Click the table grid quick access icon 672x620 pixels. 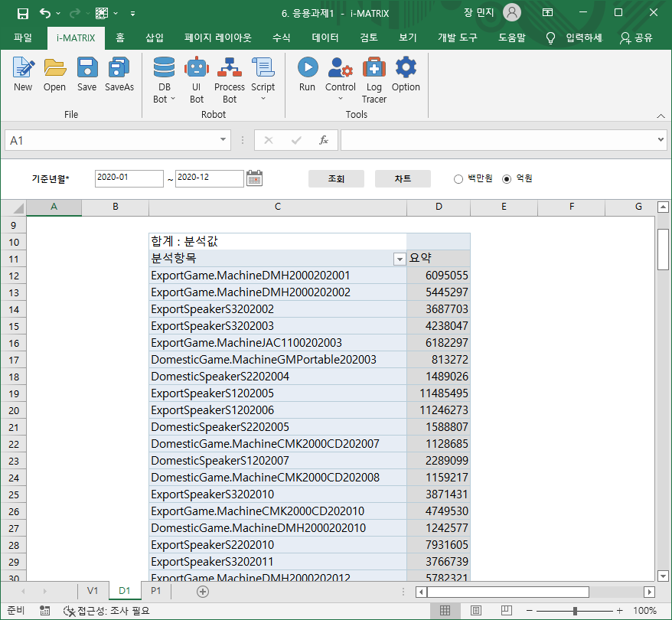click(102, 13)
